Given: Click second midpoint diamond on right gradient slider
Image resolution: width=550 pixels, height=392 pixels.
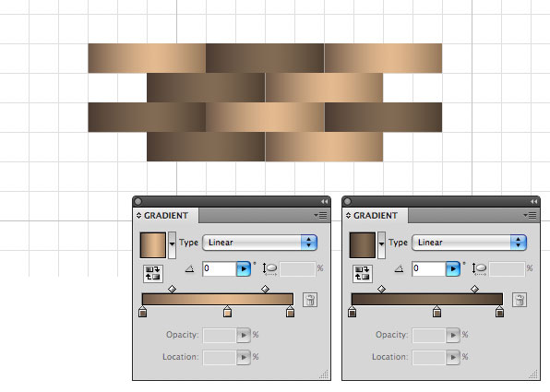Looking at the screenshot, I should [474, 289].
